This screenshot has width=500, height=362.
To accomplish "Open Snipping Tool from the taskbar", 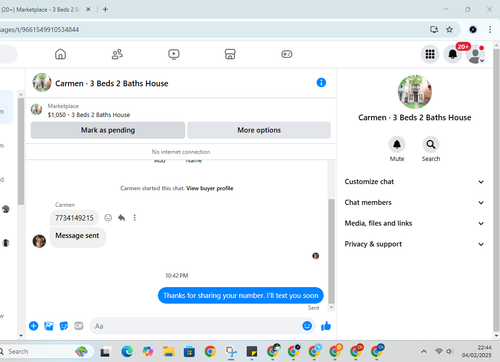I will coord(231,351).
